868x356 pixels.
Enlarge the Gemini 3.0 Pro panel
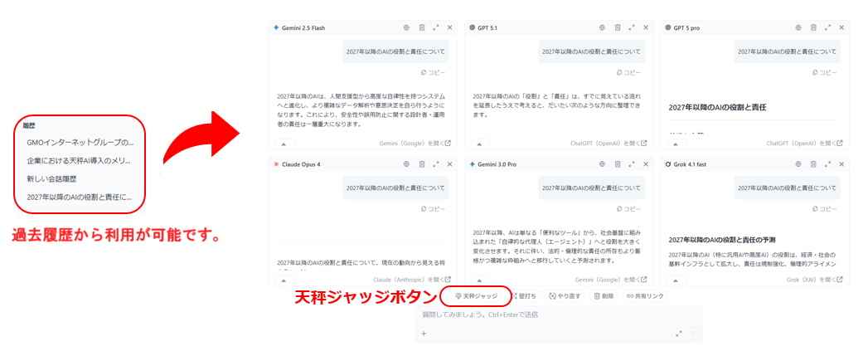632,164
